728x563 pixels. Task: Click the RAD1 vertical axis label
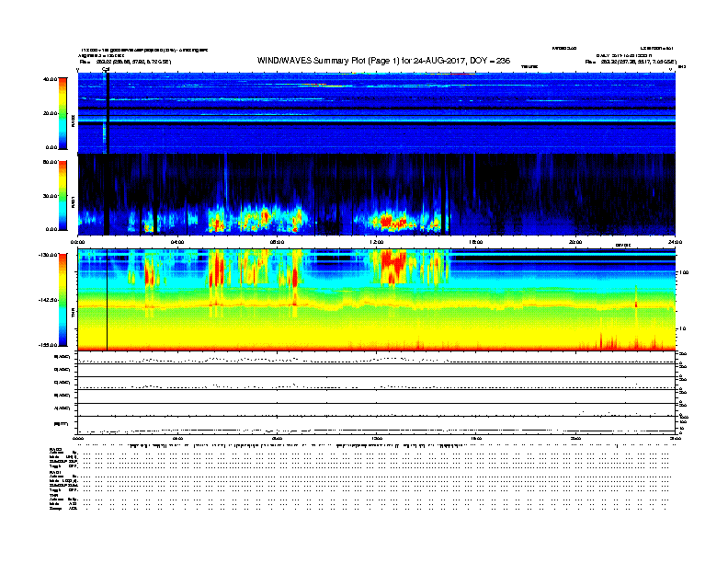click(x=73, y=201)
